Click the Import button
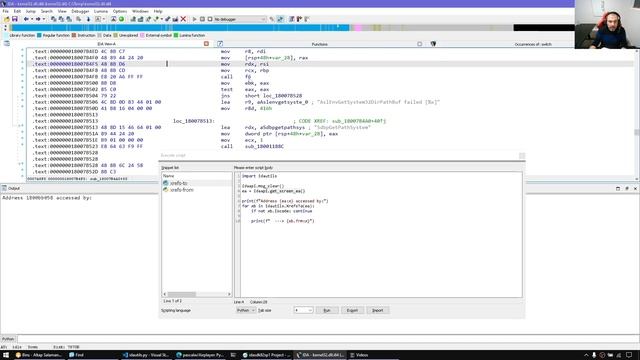This screenshot has height=360, width=640. coord(378,310)
